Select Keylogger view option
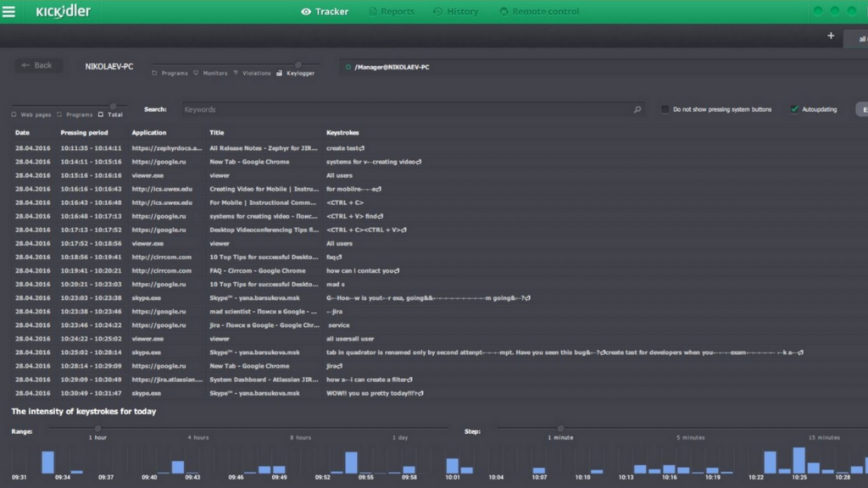Screen dimensions: 868x488 pyautogui.click(x=296, y=73)
